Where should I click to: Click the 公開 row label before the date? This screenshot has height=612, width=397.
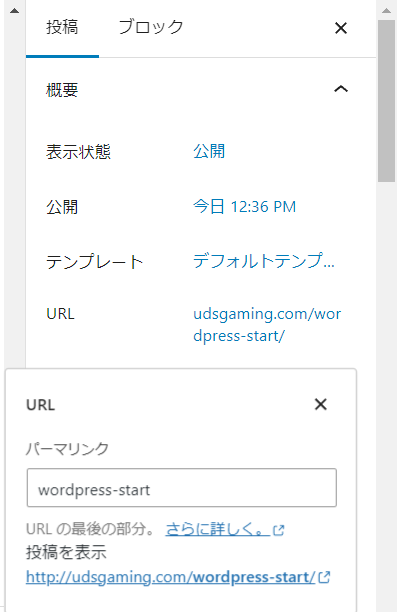62,207
